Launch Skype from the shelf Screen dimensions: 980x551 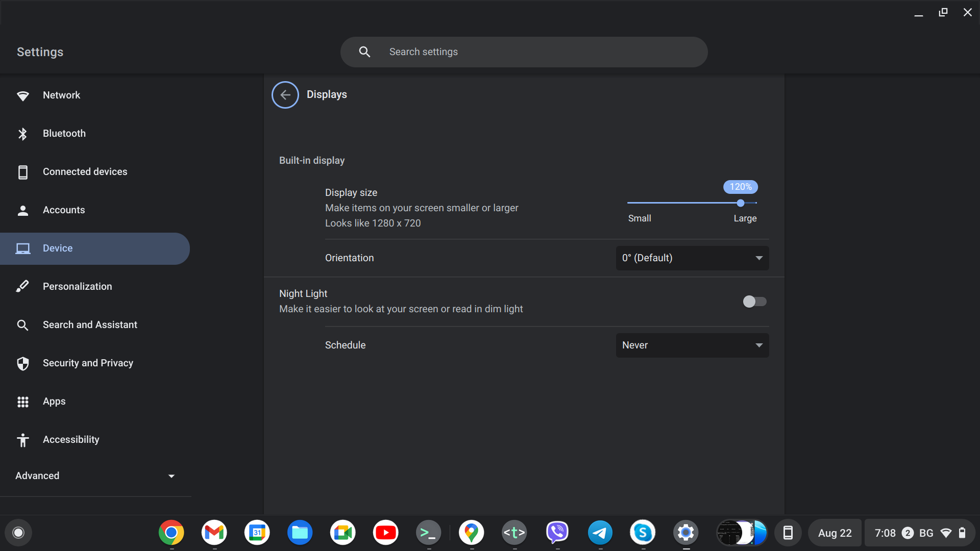click(643, 533)
